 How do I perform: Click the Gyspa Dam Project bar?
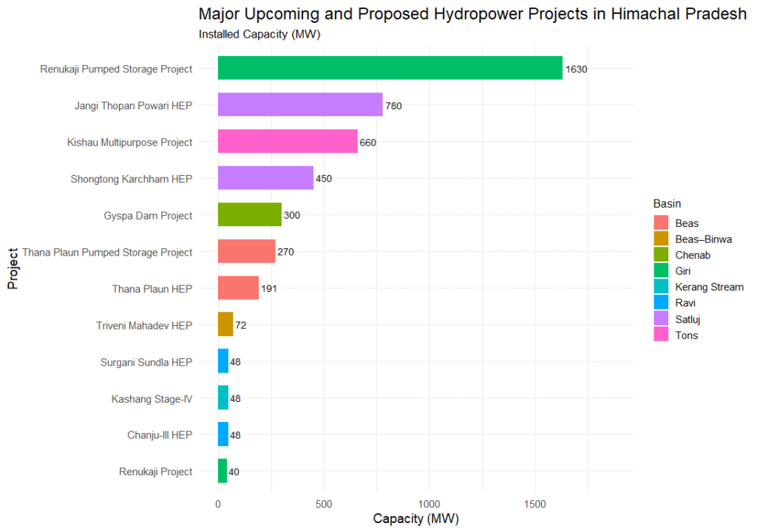click(250, 215)
